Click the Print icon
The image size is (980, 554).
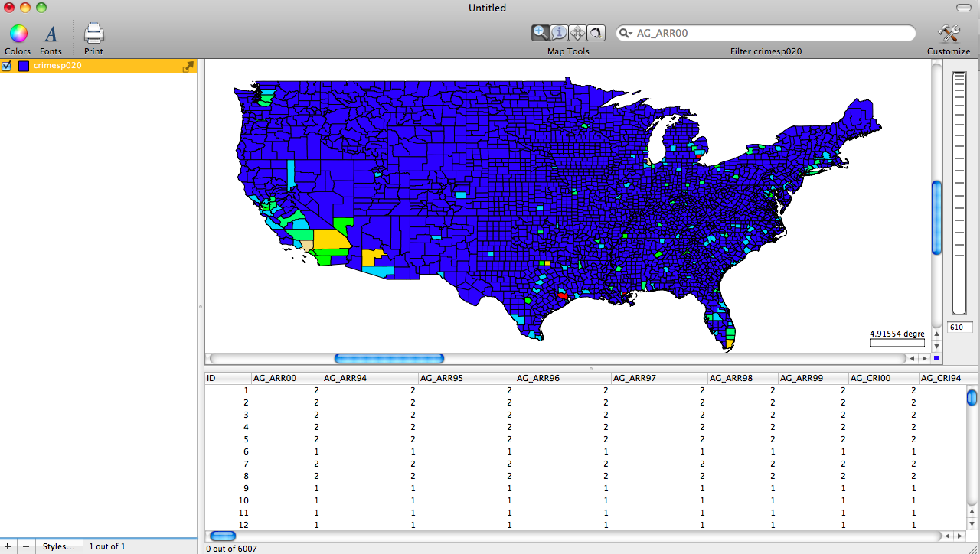tap(93, 34)
